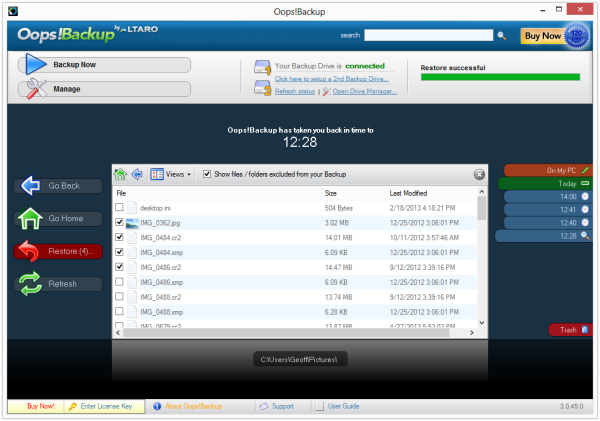
Task: Click the Restore (4) button
Action: pyautogui.click(x=59, y=251)
